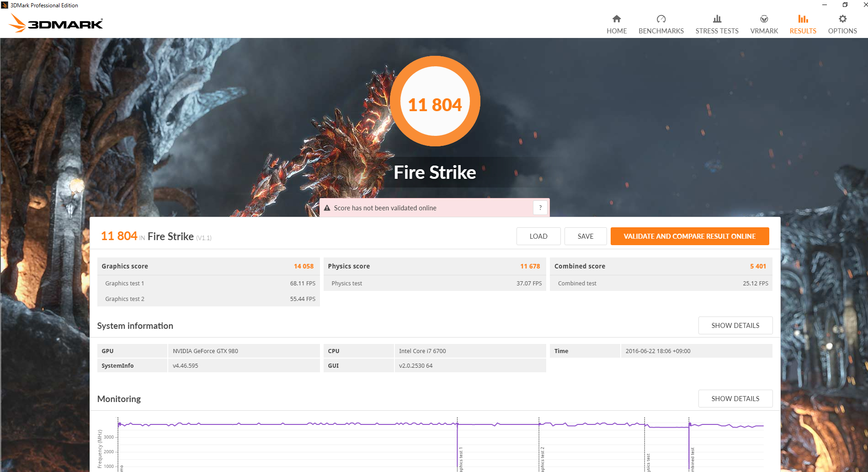868x472 pixels.
Task: Click the Home house icon
Action: click(x=617, y=19)
